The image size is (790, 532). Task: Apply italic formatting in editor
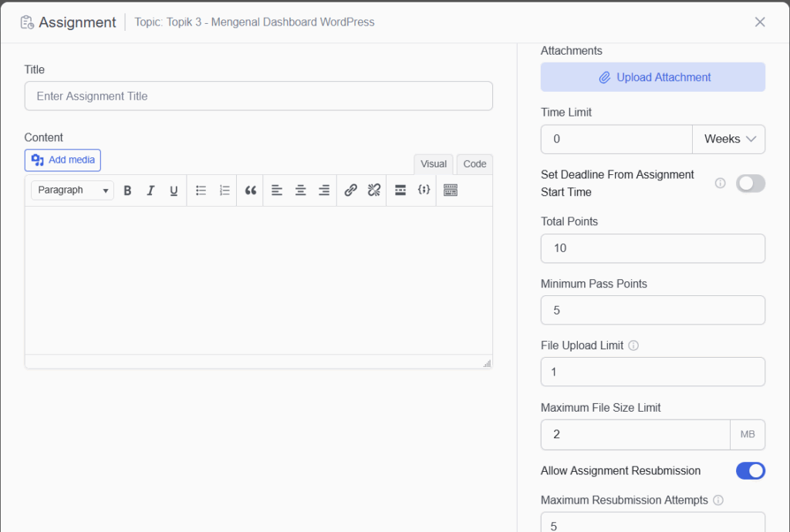click(x=150, y=190)
